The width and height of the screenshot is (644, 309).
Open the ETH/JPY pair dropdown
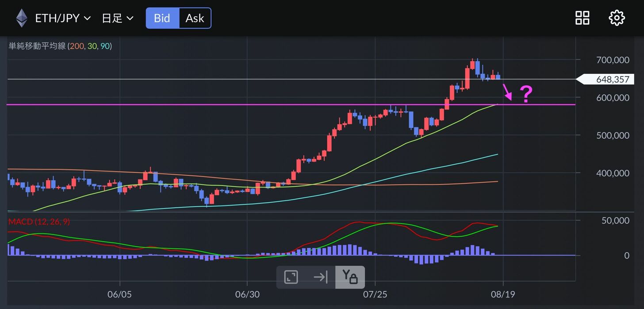pyautogui.click(x=62, y=18)
